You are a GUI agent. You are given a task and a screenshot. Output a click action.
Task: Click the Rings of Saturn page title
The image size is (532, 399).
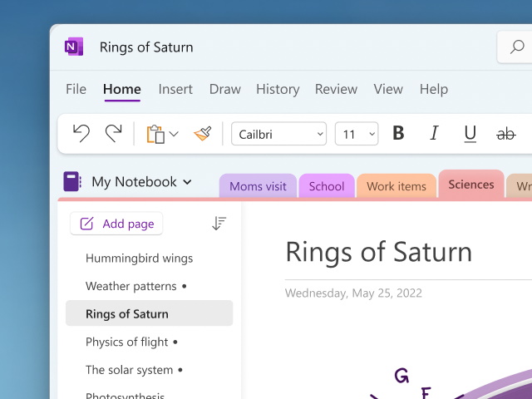point(379,252)
